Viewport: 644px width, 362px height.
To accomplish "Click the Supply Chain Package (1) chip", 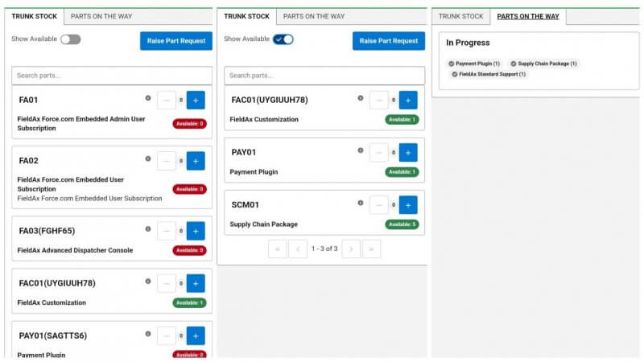I will tap(543, 64).
